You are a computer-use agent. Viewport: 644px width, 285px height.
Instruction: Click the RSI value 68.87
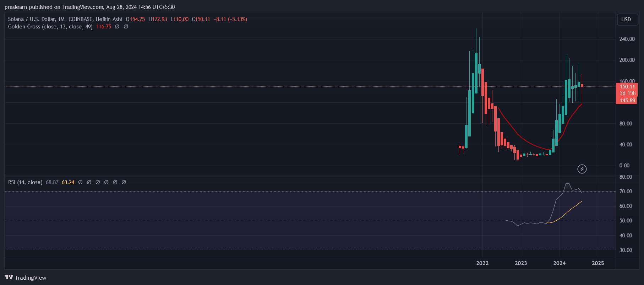pos(52,182)
